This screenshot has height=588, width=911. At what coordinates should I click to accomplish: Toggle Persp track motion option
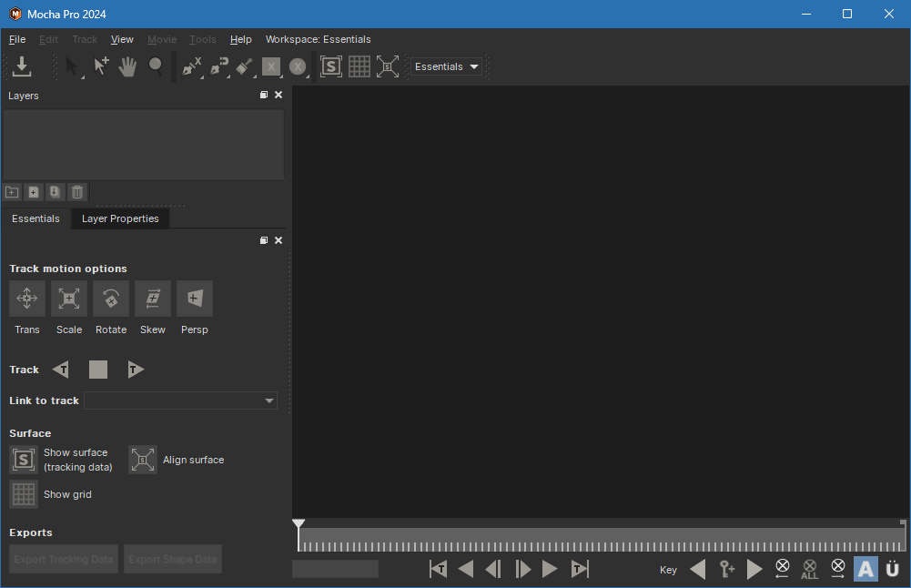click(195, 299)
